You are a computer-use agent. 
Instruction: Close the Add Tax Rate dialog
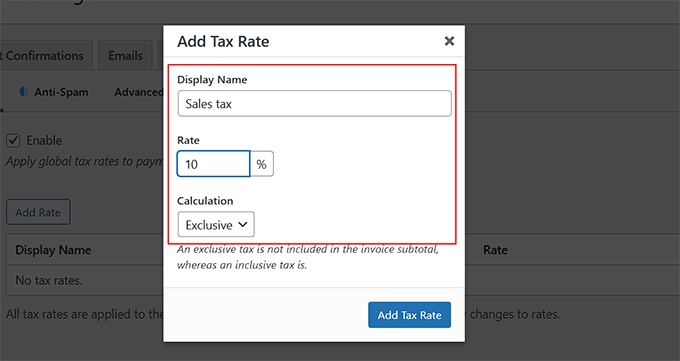pos(449,41)
